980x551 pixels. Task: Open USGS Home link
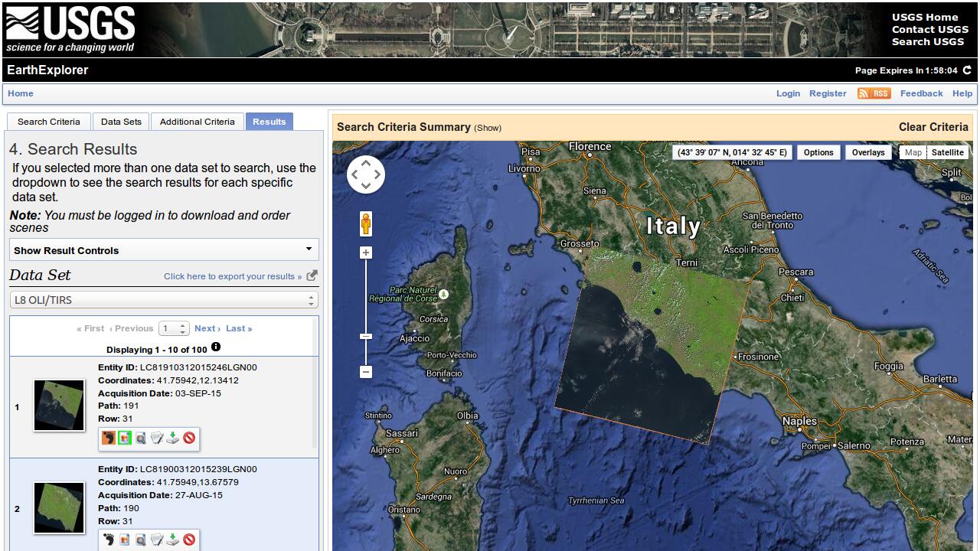pyautogui.click(x=925, y=17)
